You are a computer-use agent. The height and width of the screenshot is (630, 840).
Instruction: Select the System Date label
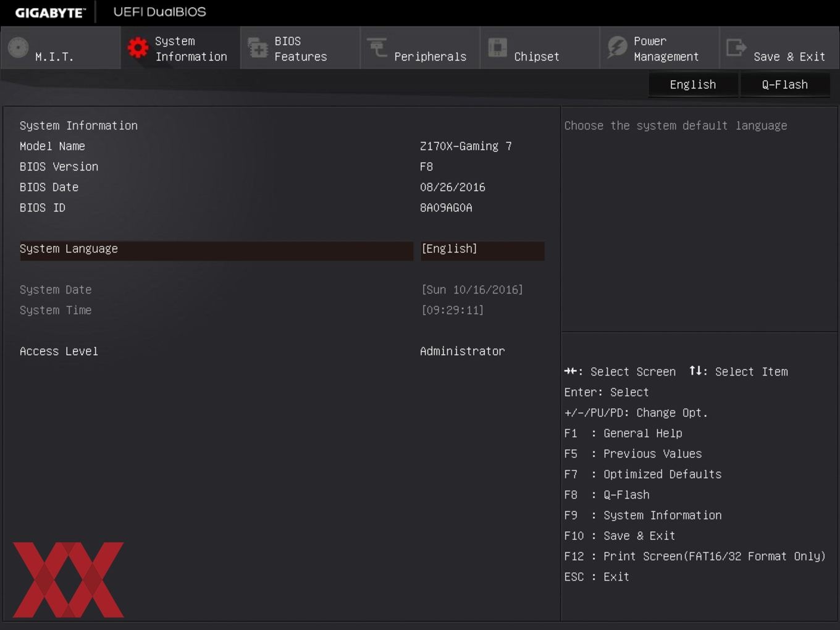(x=56, y=290)
